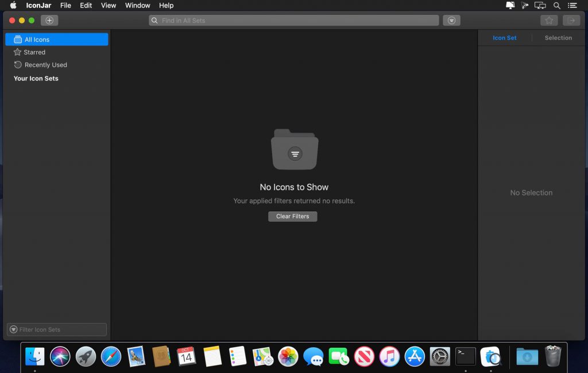Switch to the Selection tab
The width and height of the screenshot is (588, 373).
coord(558,37)
